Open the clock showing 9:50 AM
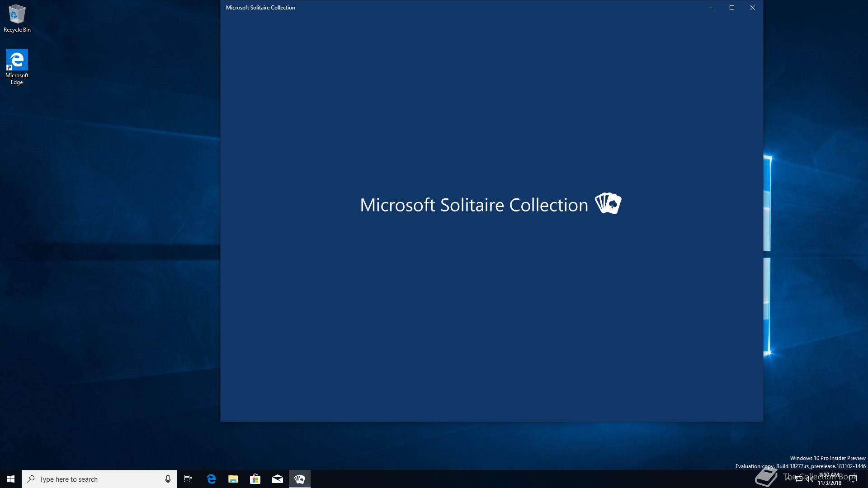This screenshot has width=868, height=488. [830, 479]
